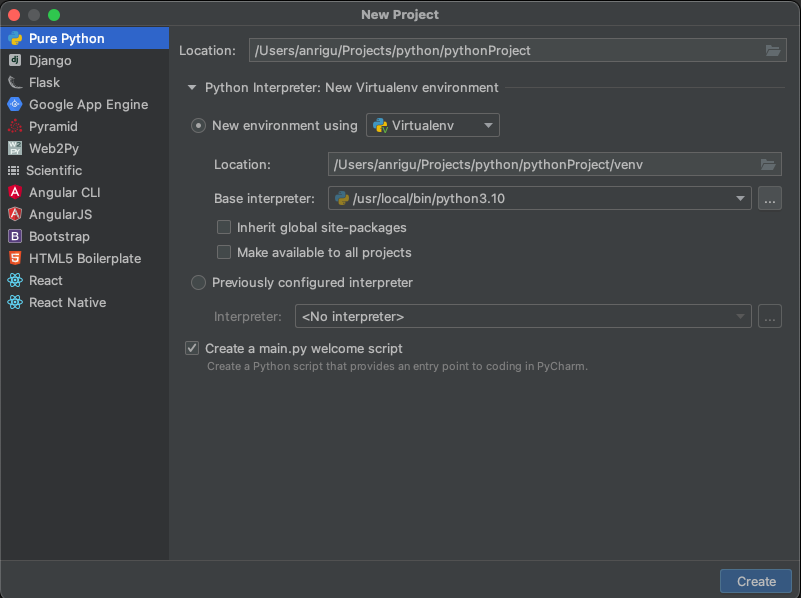Click the Django project type icon

[x=14, y=61]
